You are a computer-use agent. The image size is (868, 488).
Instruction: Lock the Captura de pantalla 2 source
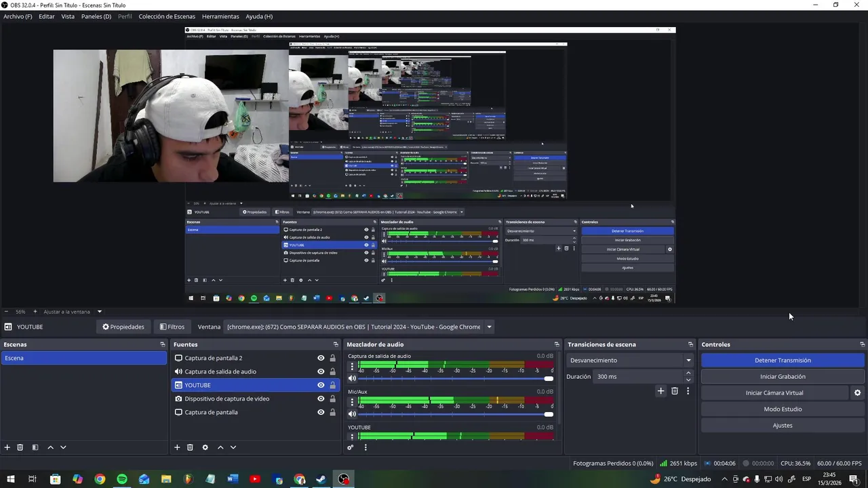332,358
